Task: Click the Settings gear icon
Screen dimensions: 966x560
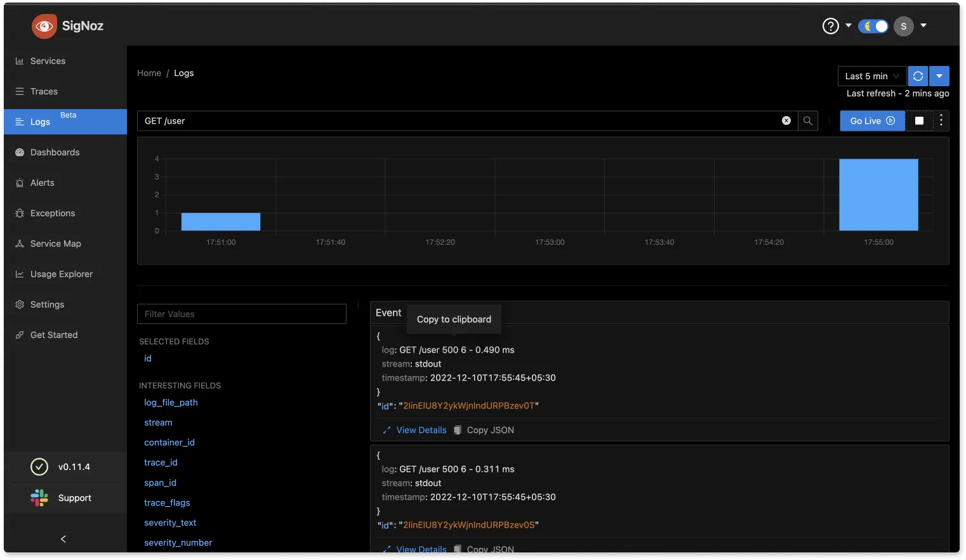Action: (x=20, y=304)
